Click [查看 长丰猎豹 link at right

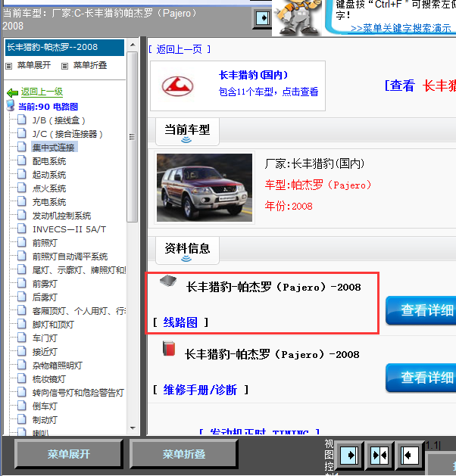(x=420, y=86)
